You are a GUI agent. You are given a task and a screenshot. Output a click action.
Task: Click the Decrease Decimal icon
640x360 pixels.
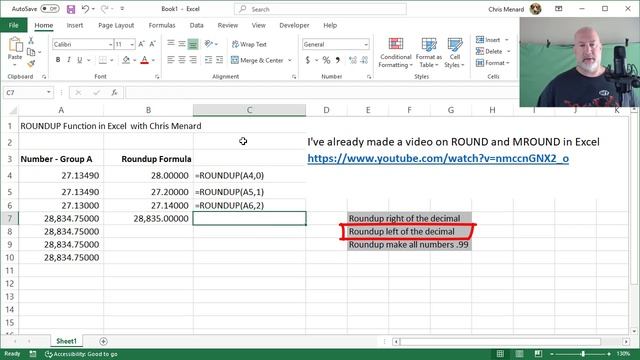click(x=364, y=60)
